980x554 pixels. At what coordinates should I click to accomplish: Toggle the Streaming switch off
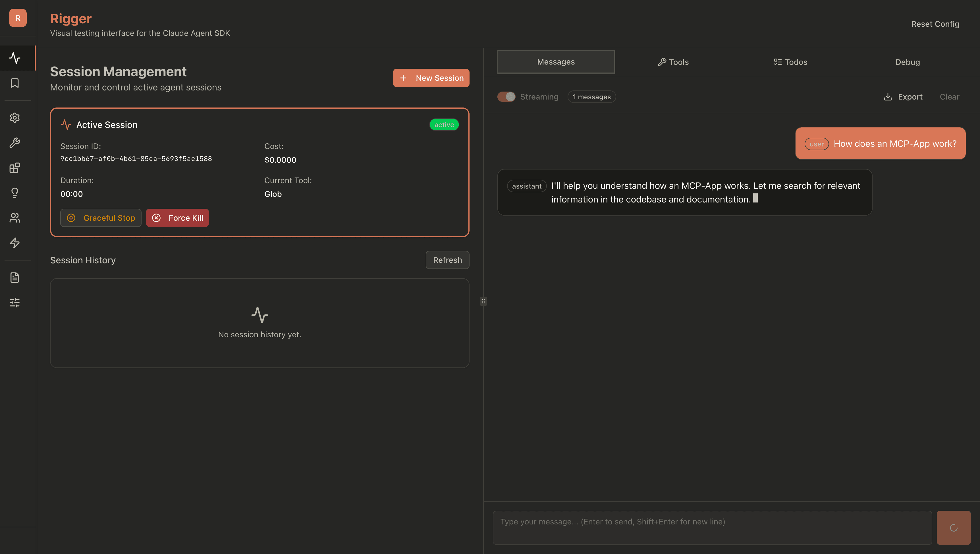point(506,97)
